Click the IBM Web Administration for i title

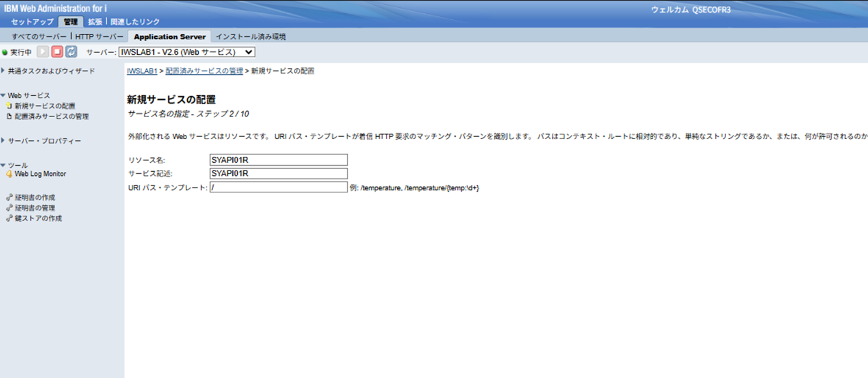(x=56, y=8)
